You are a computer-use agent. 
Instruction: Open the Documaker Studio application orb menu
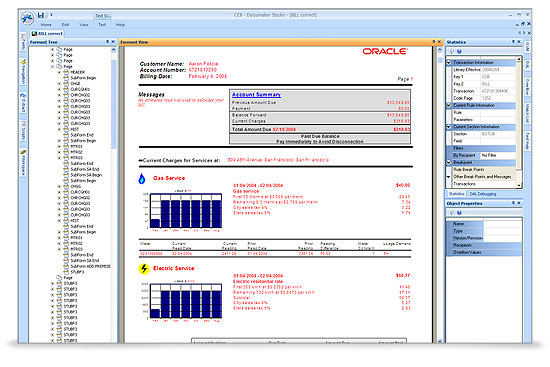pos(27,18)
